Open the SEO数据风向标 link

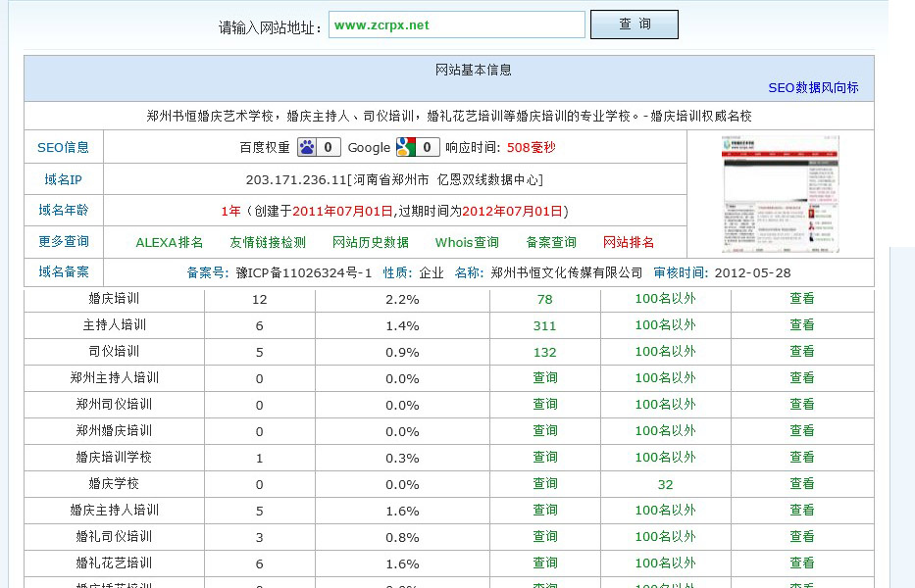[x=813, y=87]
